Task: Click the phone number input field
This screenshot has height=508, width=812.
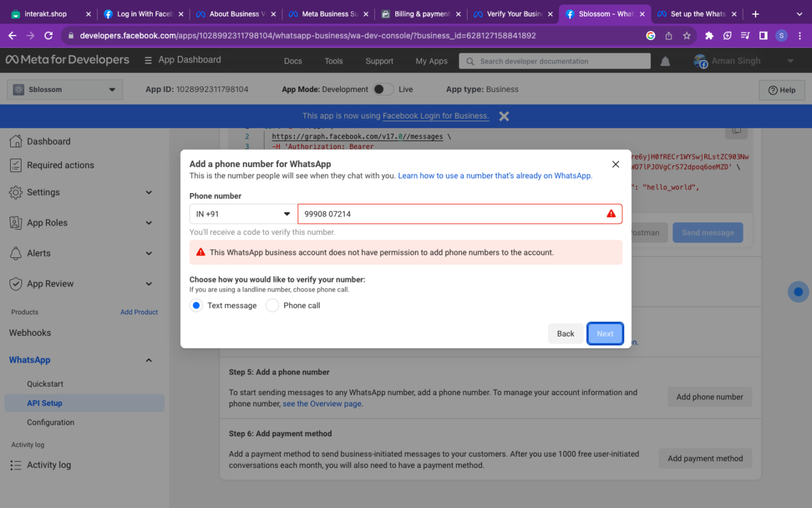Action: pos(460,214)
